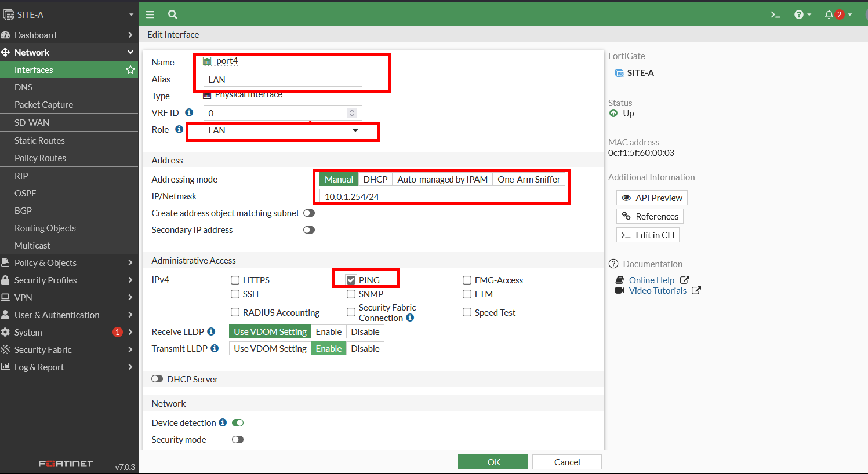Image resolution: width=868 pixels, height=474 pixels.
Task: Open the help question mark menu
Action: 802,14
